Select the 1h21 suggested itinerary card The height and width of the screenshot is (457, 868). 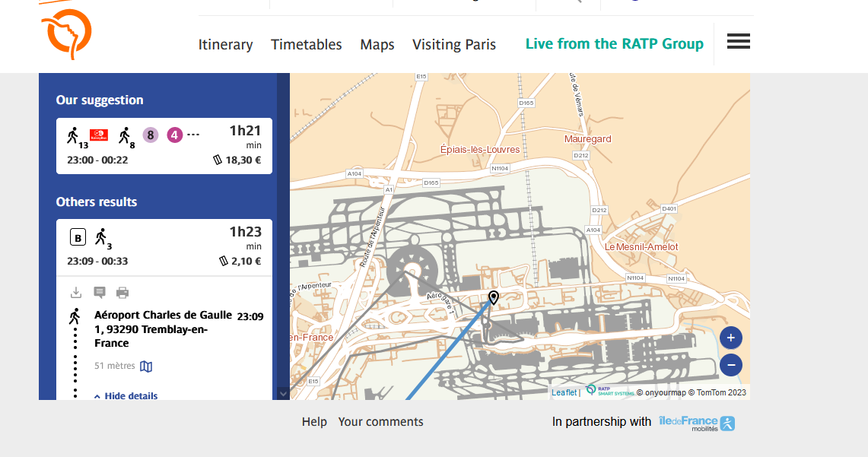[164, 146]
